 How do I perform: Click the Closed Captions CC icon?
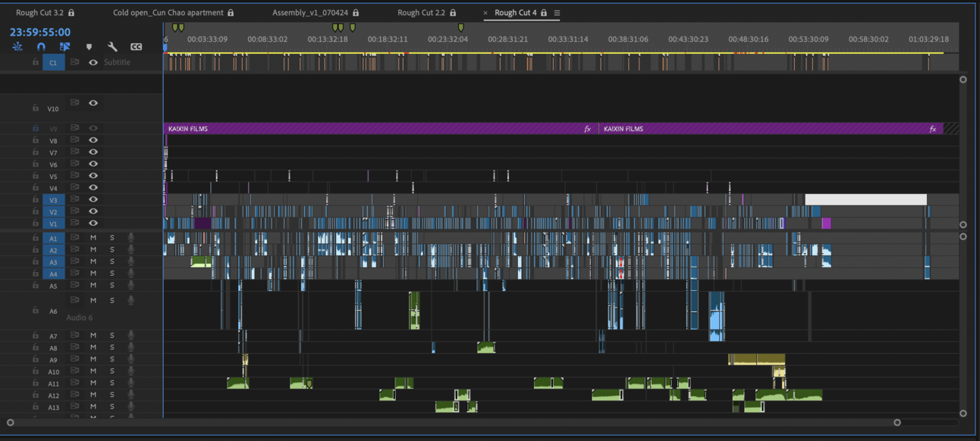(x=137, y=47)
